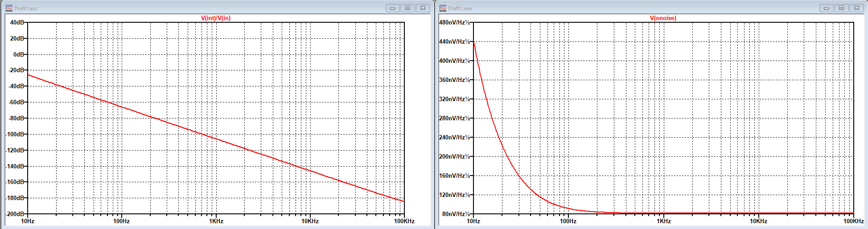Click the Draft1.raw window title
Image resolution: width=868 pixels, height=229 pixels.
pos(460,8)
